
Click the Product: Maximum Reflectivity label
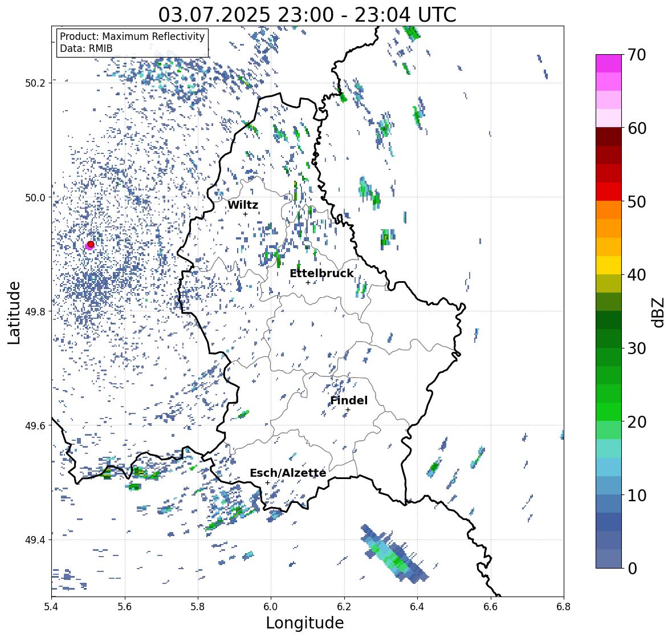pos(132,36)
